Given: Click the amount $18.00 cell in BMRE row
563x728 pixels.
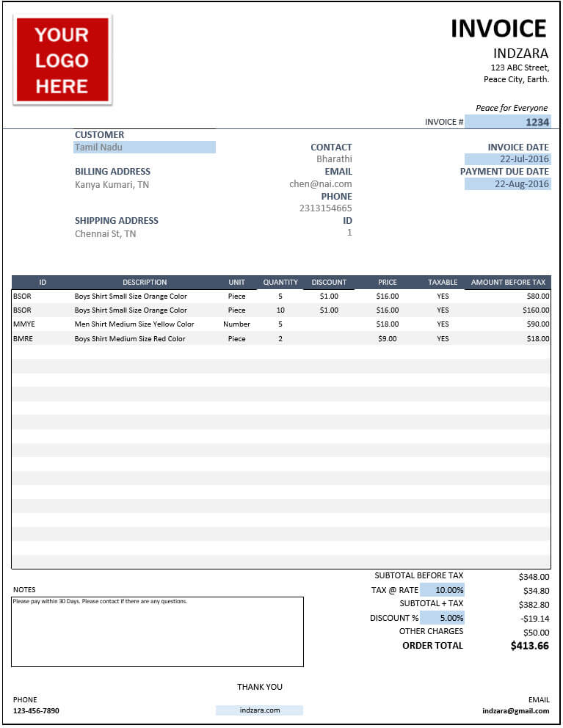Looking at the screenshot, I should point(538,339).
